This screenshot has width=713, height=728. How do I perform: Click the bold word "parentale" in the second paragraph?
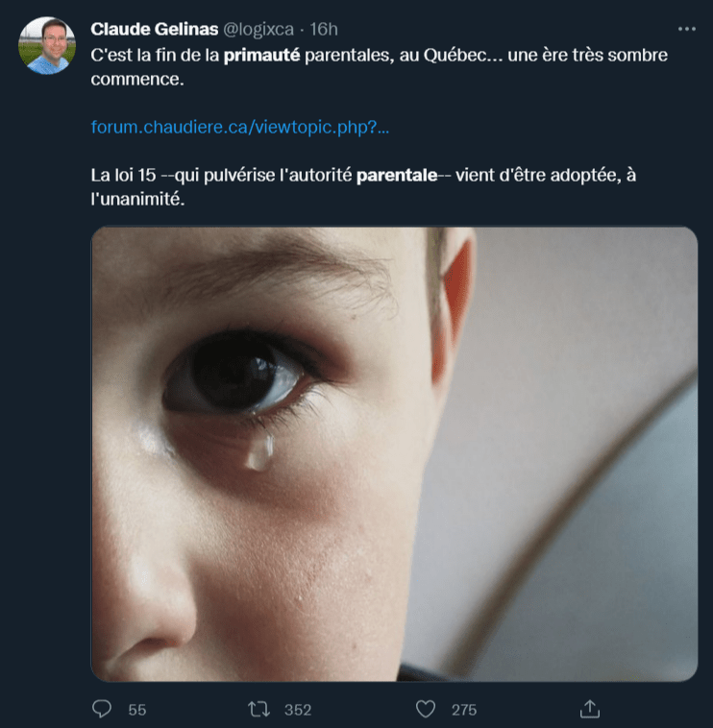pos(397,176)
